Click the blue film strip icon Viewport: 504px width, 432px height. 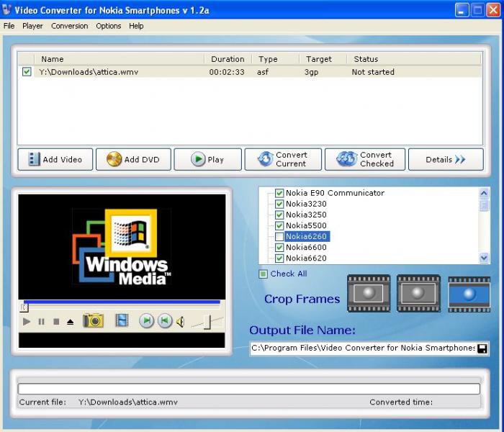coord(122,320)
